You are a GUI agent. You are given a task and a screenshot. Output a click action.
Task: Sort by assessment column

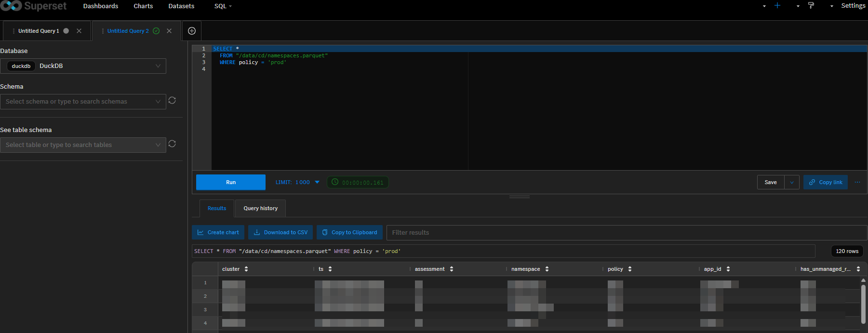pyautogui.click(x=452, y=269)
